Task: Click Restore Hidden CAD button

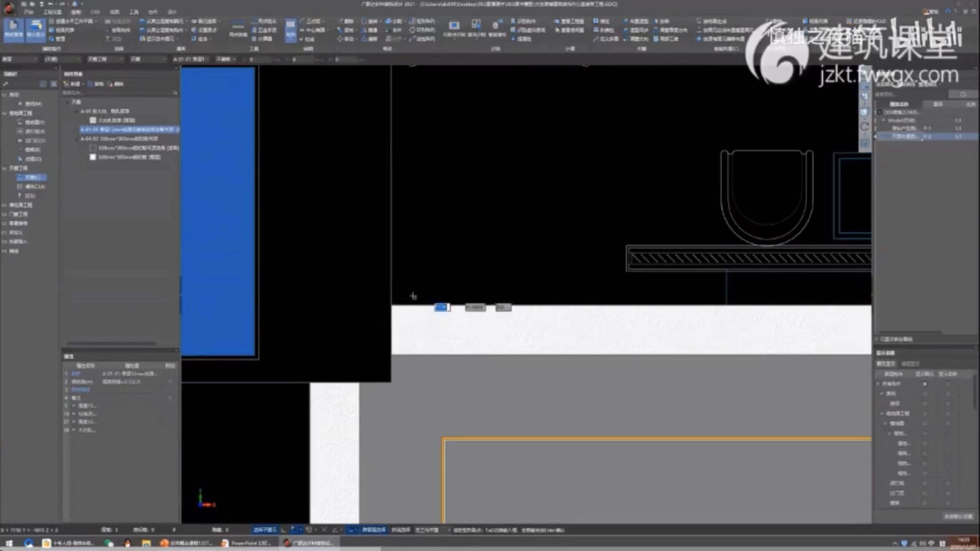Action: point(866,21)
